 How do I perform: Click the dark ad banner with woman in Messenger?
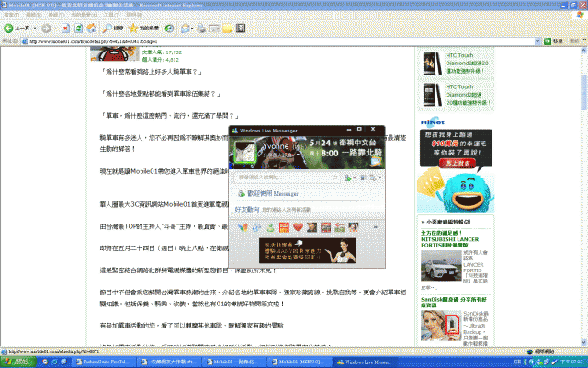coord(307,250)
